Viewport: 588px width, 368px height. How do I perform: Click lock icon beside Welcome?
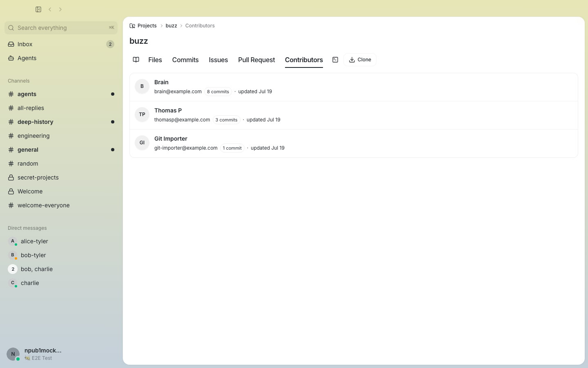pos(11,191)
